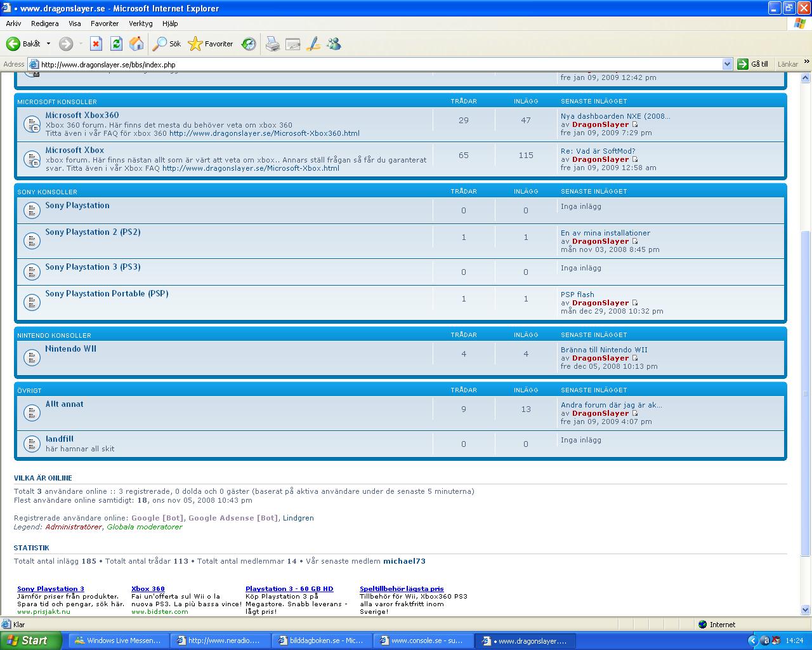Click the Refresh page icon
This screenshot has width=812, height=650.
click(116, 44)
